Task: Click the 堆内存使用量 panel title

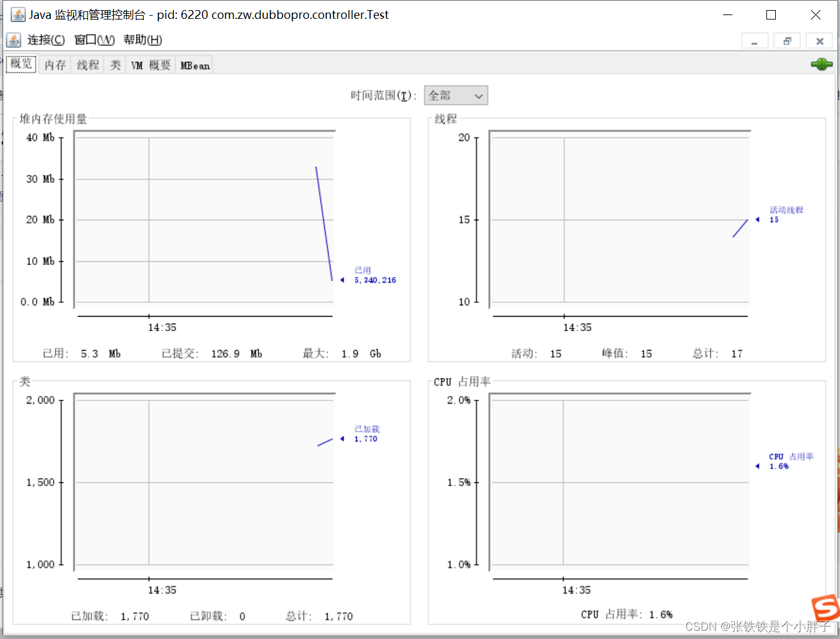Action: pyautogui.click(x=53, y=119)
